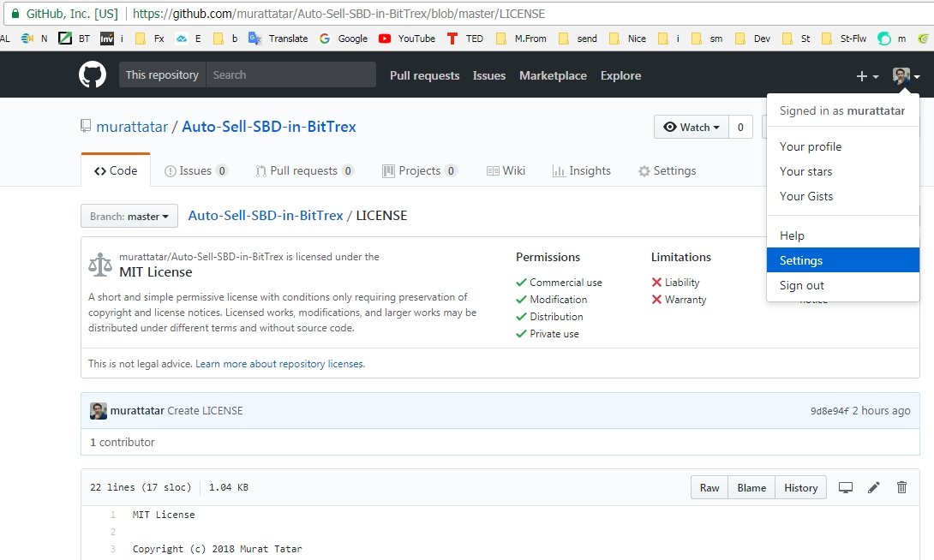Click the Inv bookmark icon
934x560 pixels.
(106, 39)
